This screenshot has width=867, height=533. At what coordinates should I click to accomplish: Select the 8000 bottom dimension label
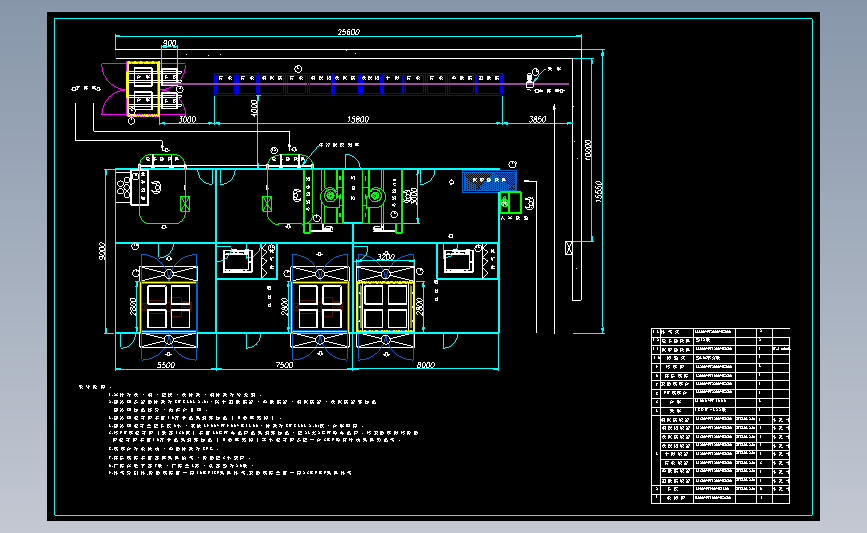point(426,365)
